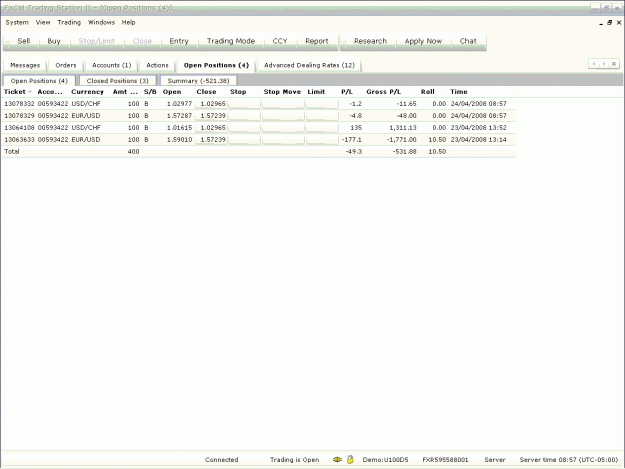625x469 pixels.
Task: Close the active tab with the tab-strip X
Action: [614, 64]
